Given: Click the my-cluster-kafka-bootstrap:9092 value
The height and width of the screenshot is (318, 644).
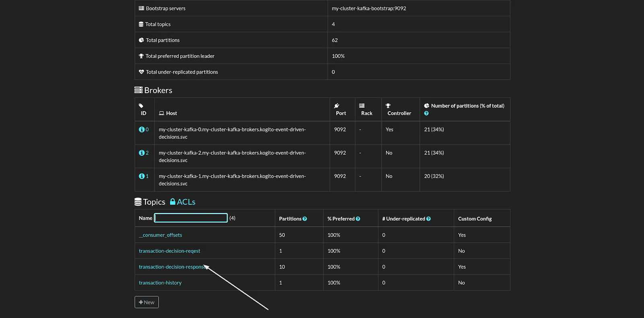Looking at the screenshot, I should coord(369,8).
